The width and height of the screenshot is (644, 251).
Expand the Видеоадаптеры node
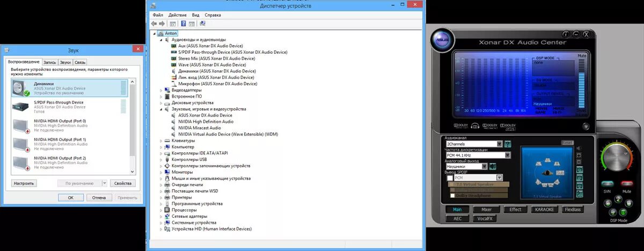160,90
